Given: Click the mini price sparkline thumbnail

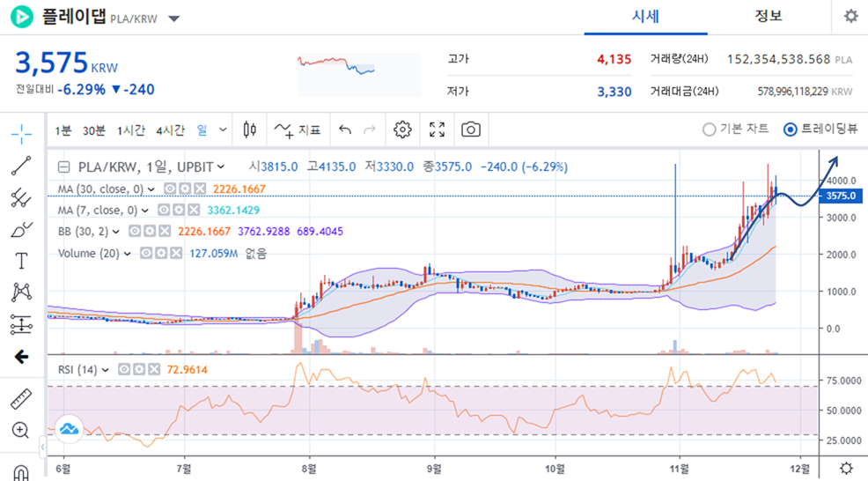Looking at the screenshot, I should click(x=359, y=75).
